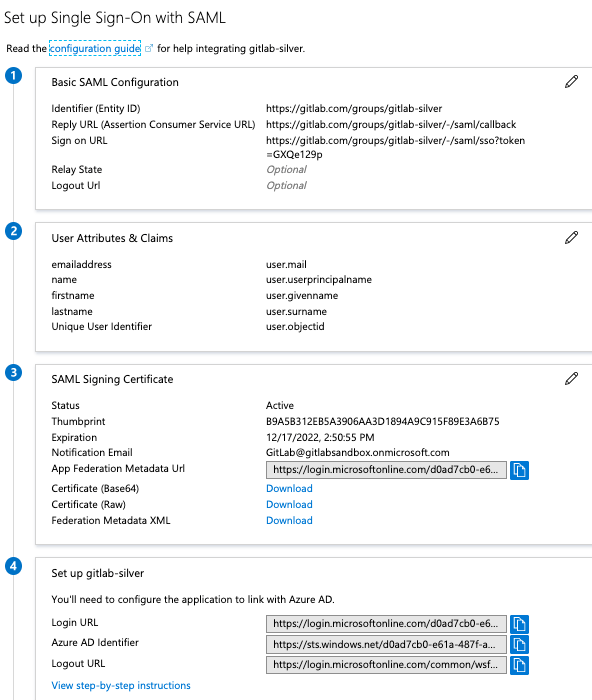Download the Certificate (Raw) file
The image size is (592, 700).
tap(289, 504)
